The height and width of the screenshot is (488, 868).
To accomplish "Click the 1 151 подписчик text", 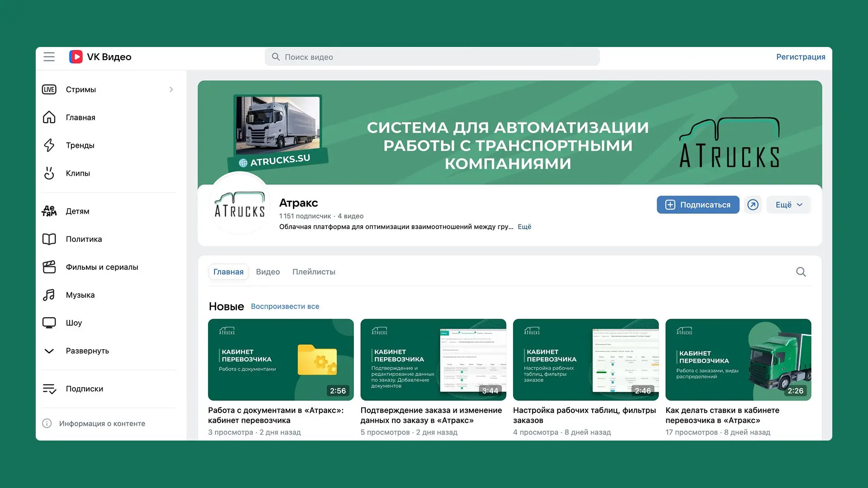I will (305, 216).
